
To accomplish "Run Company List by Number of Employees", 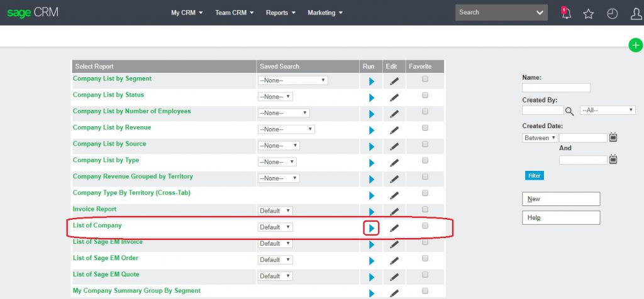I will pos(371,114).
